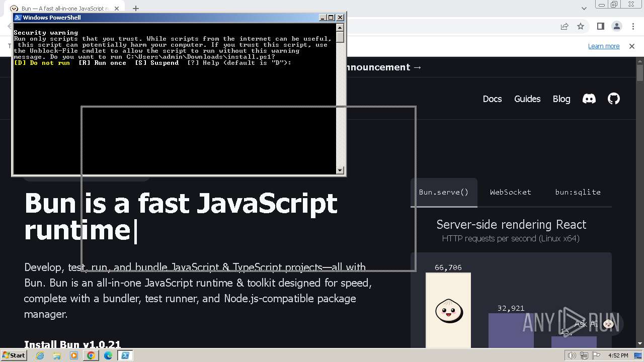The image size is (644, 362).
Task: Open the Windows Start menu
Action: click(14, 355)
